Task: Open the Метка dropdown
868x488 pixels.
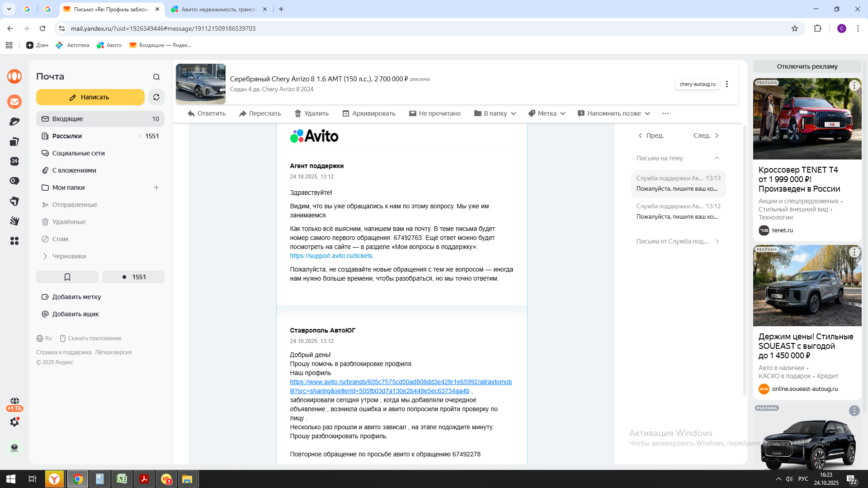Action: coord(547,113)
